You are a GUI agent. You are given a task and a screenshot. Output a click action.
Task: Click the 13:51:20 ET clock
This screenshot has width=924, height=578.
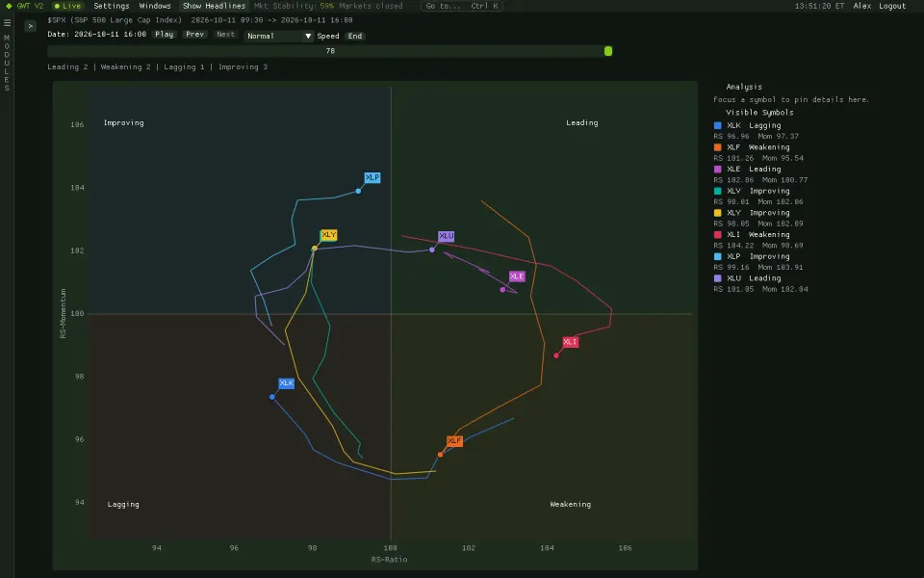tap(819, 6)
